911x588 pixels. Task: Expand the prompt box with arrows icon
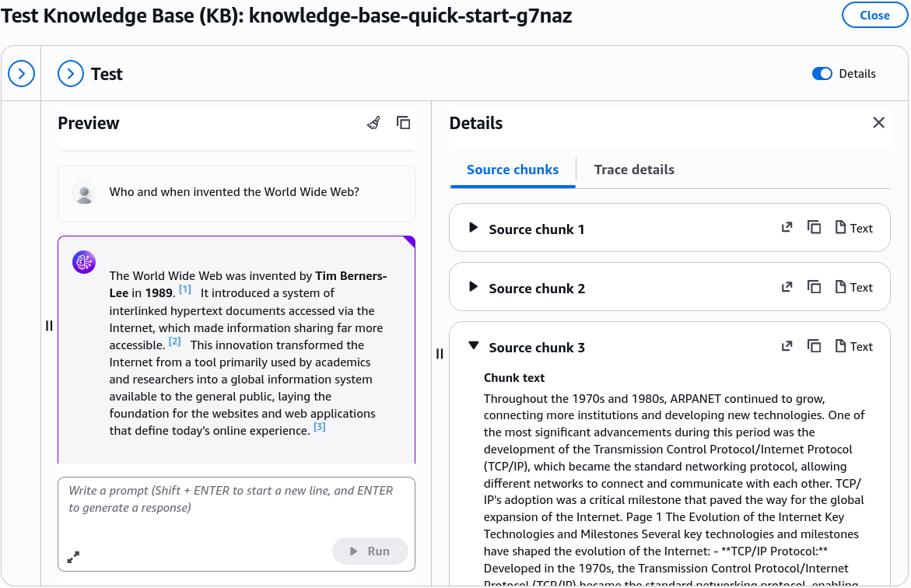point(73,557)
